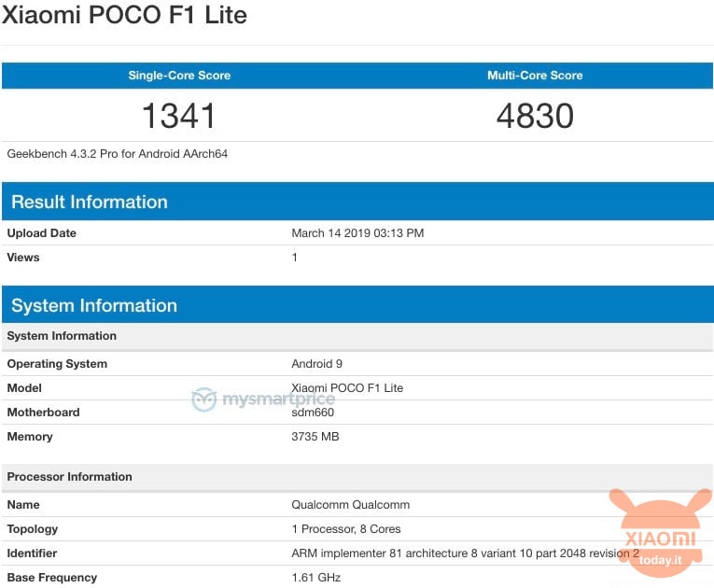Click the gray System Information subheader row
714x588 pixels.
coord(357,336)
